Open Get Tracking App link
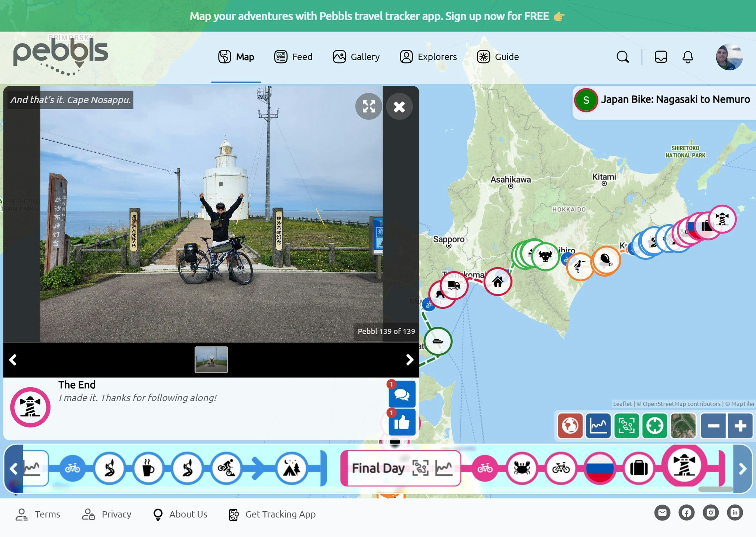756x537 pixels. coord(272,514)
